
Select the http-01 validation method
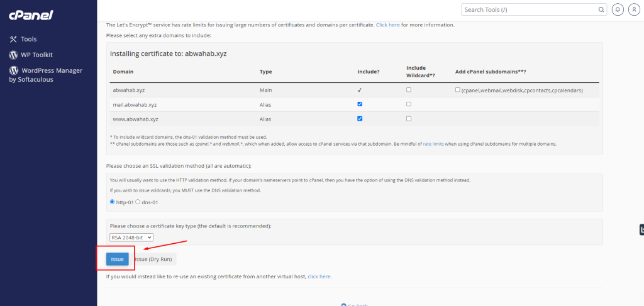click(113, 202)
